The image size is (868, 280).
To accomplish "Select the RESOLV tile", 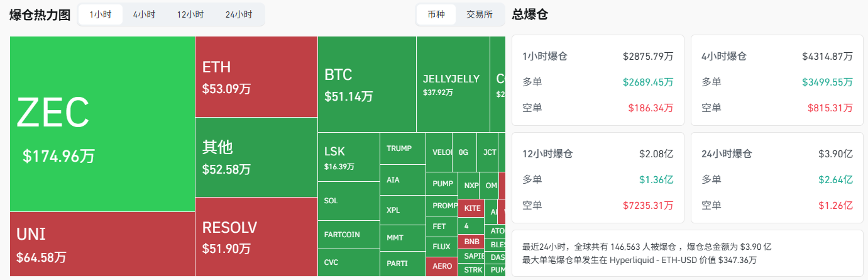I will (x=256, y=237).
